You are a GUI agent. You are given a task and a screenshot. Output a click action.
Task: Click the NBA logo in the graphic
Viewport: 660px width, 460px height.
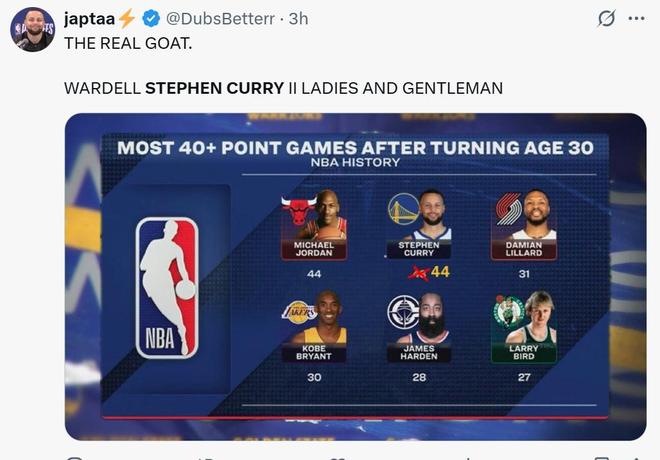tap(166, 288)
